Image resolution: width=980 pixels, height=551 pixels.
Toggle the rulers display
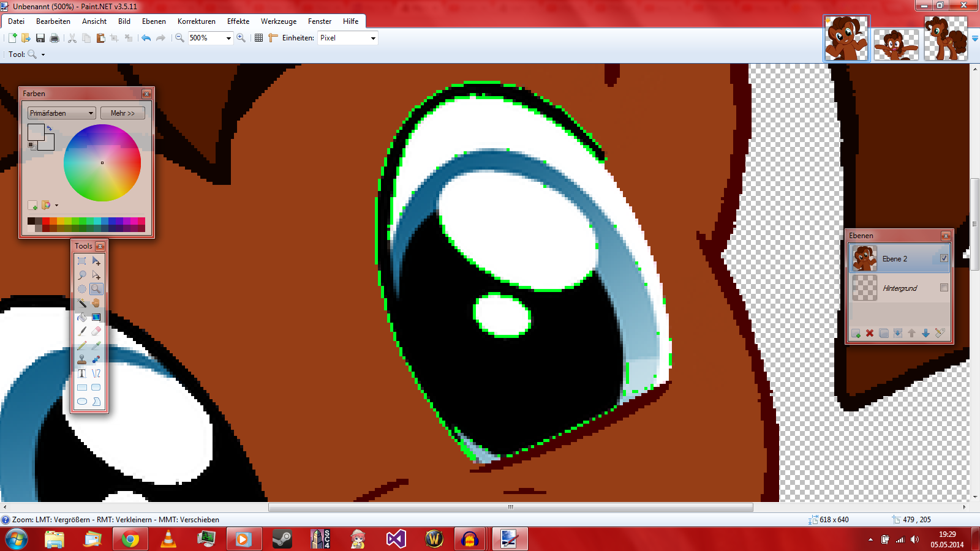click(273, 38)
